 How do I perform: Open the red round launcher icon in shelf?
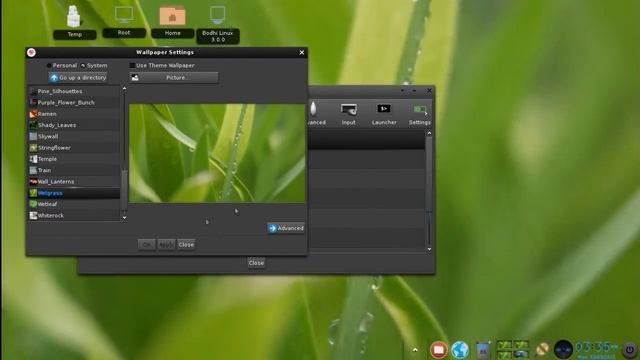[438, 350]
